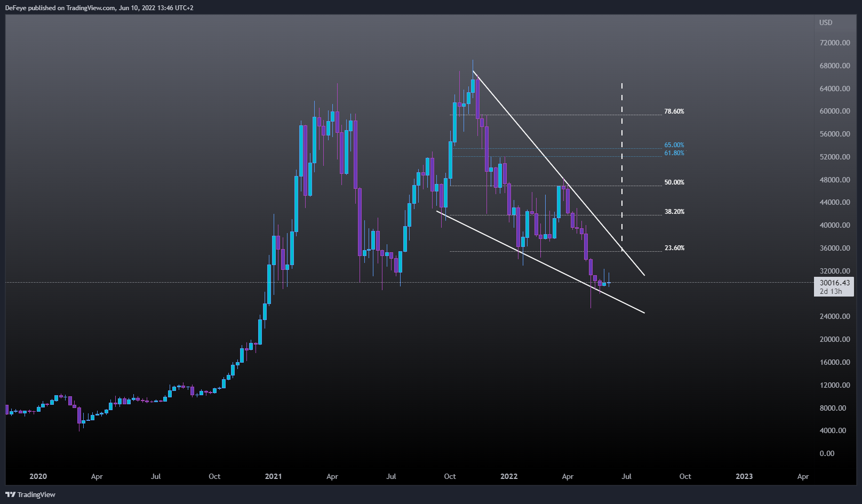Click the 65.00% Fibonacci level label
Screen dimensions: 862x504
click(674, 145)
